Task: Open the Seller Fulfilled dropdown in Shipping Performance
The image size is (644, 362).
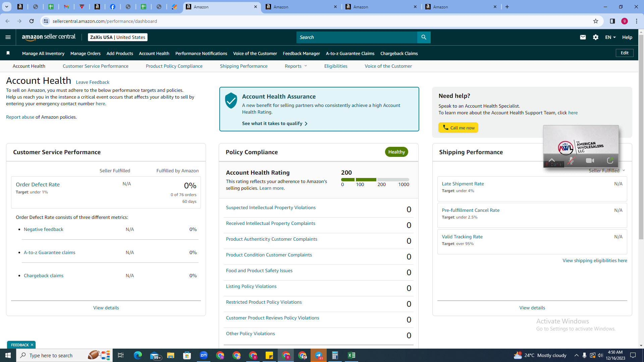Action: tap(607, 171)
